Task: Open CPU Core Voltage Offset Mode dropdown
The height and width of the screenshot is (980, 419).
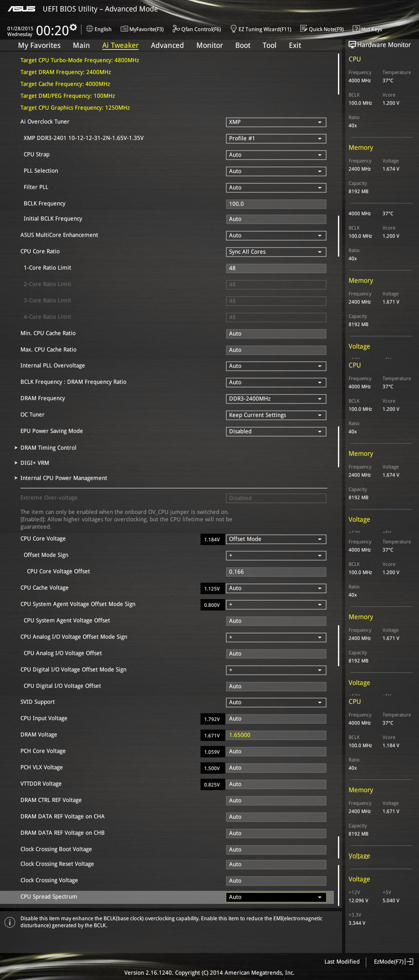Action: pos(276,539)
